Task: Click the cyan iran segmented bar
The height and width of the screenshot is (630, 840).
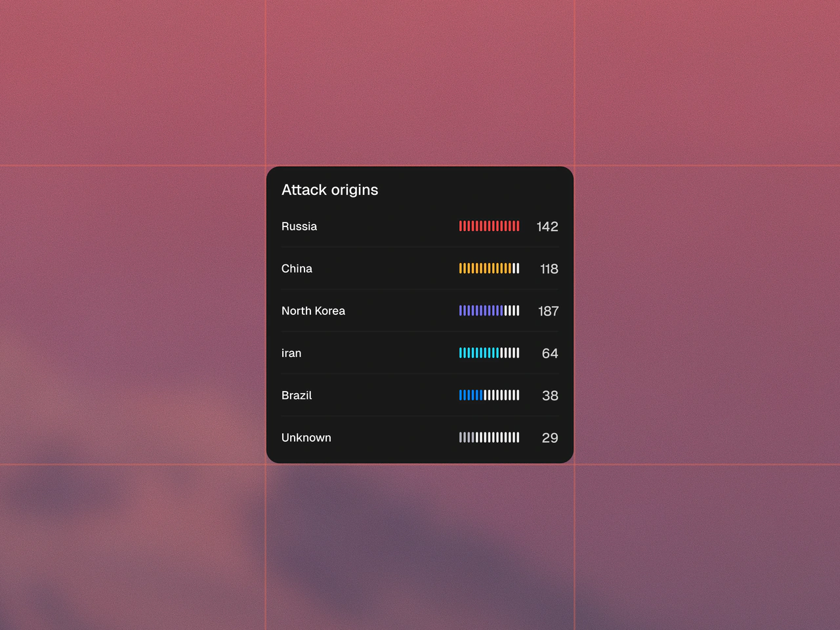Action: pos(489,353)
